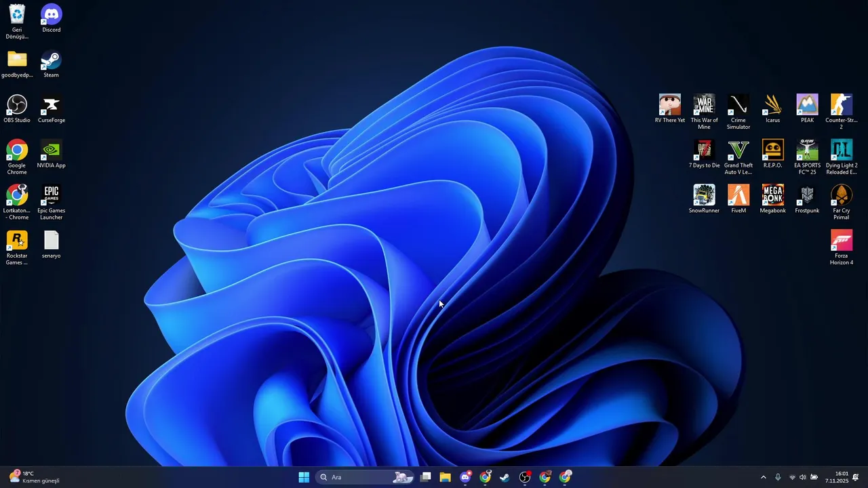Click the Frostpunk desktop icon

807,199
